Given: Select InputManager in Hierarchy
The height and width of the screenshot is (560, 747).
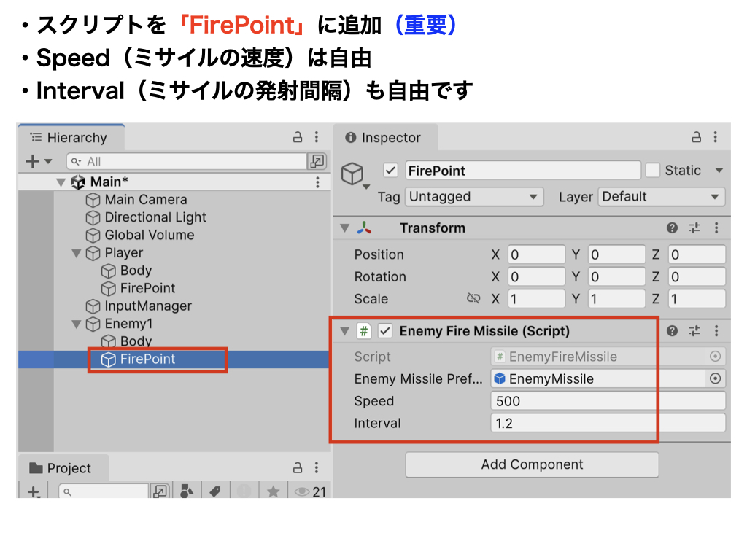Looking at the screenshot, I should (x=148, y=306).
